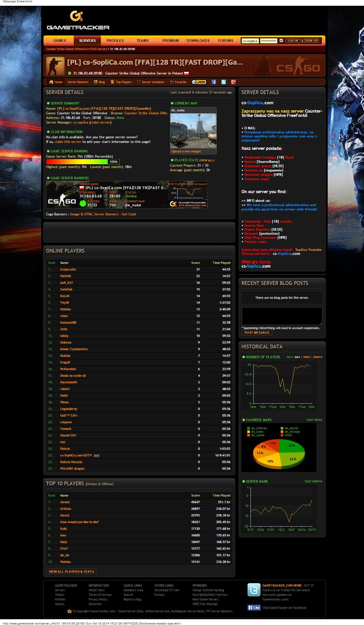Open Report a Bug footer link
Screen dimensions: 364x625
(132, 599)
